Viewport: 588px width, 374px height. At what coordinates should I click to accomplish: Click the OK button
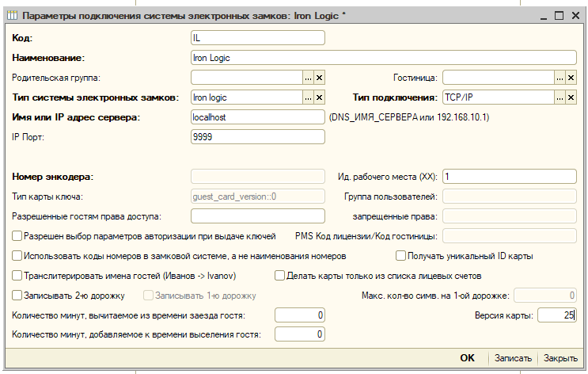point(467,358)
